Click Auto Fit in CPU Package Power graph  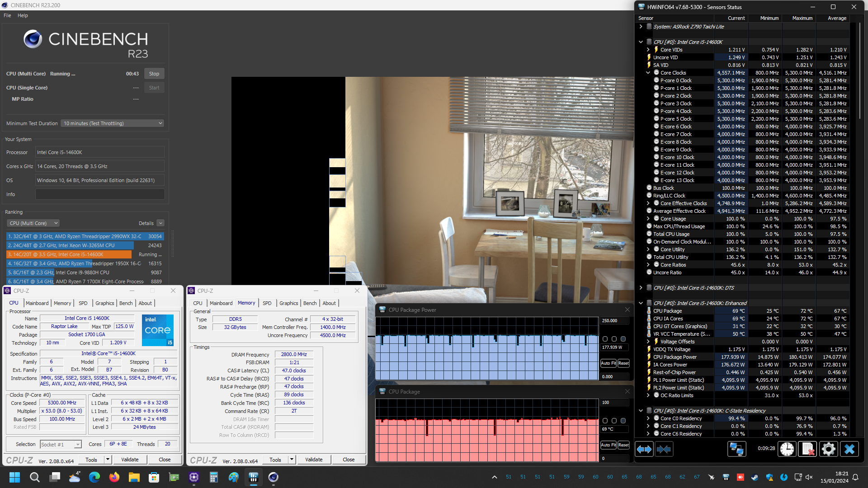click(x=609, y=363)
